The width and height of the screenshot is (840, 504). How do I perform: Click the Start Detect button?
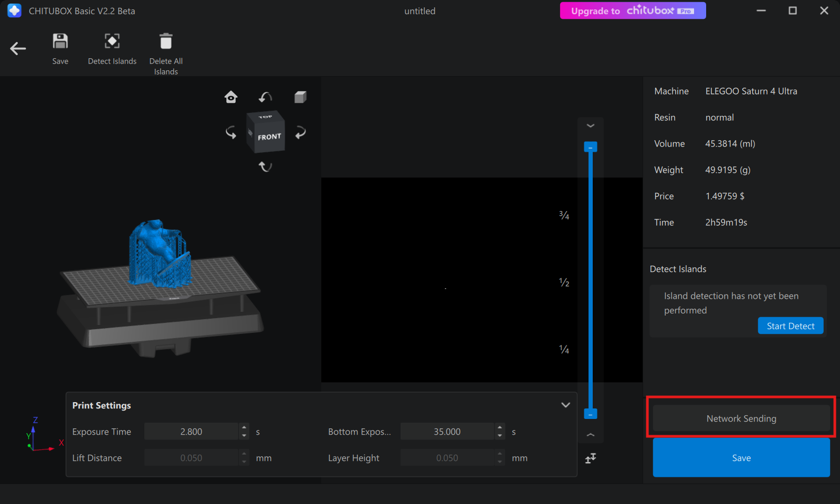point(790,326)
